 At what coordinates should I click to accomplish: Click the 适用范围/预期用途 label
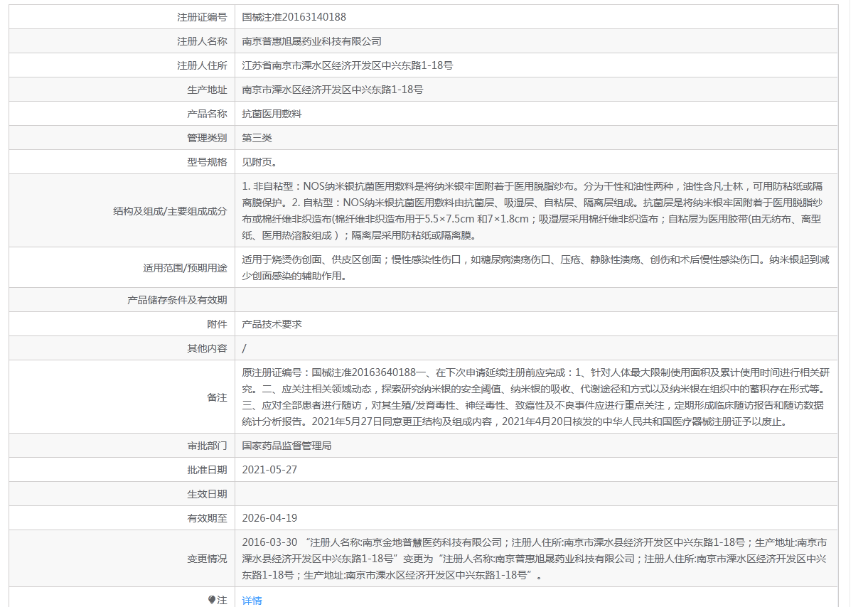(x=185, y=268)
